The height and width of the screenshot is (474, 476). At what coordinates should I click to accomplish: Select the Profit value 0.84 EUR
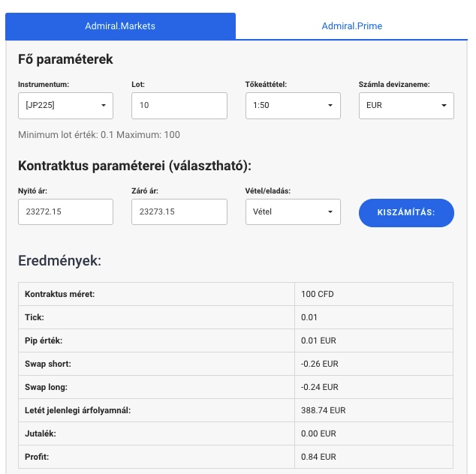tap(318, 457)
